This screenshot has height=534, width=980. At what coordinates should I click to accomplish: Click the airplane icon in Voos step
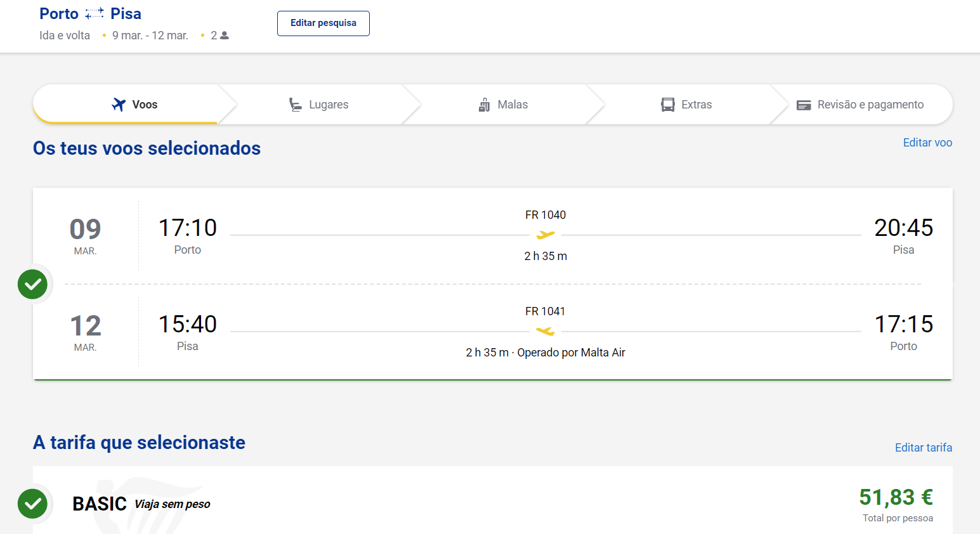click(x=119, y=105)
